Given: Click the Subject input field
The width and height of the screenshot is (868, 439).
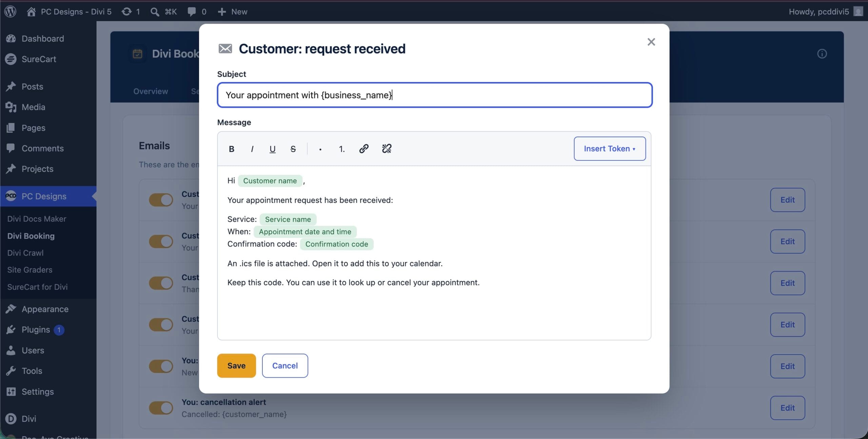Looking at the screenshot, I should coord(434,95).
